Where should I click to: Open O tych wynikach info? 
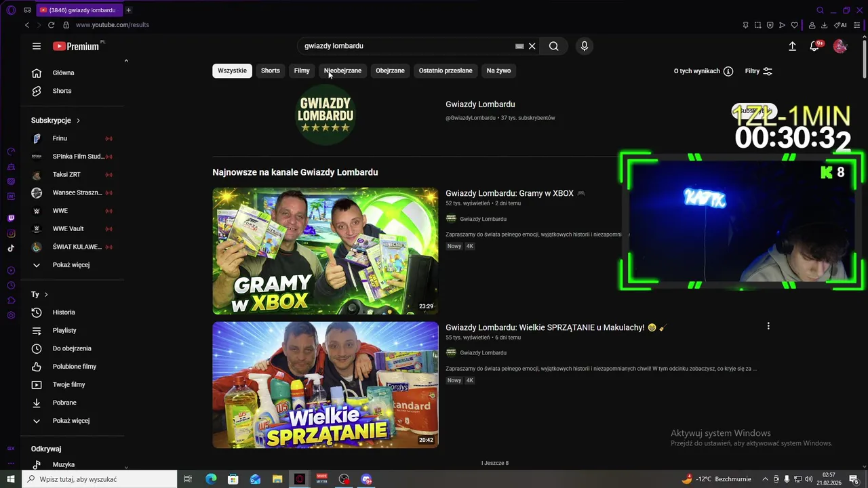click(x=703, y=71)
